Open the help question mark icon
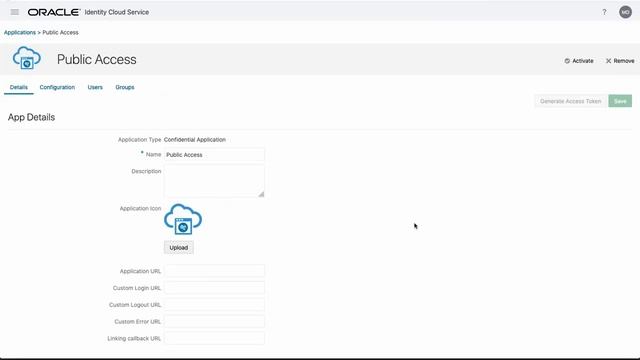640x360 pixels. [604, 12]
